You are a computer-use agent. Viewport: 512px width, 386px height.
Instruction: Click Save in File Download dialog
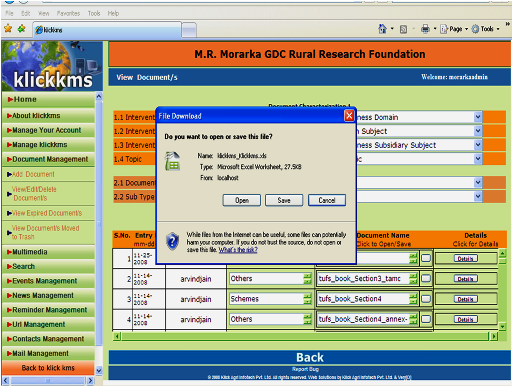284,200
